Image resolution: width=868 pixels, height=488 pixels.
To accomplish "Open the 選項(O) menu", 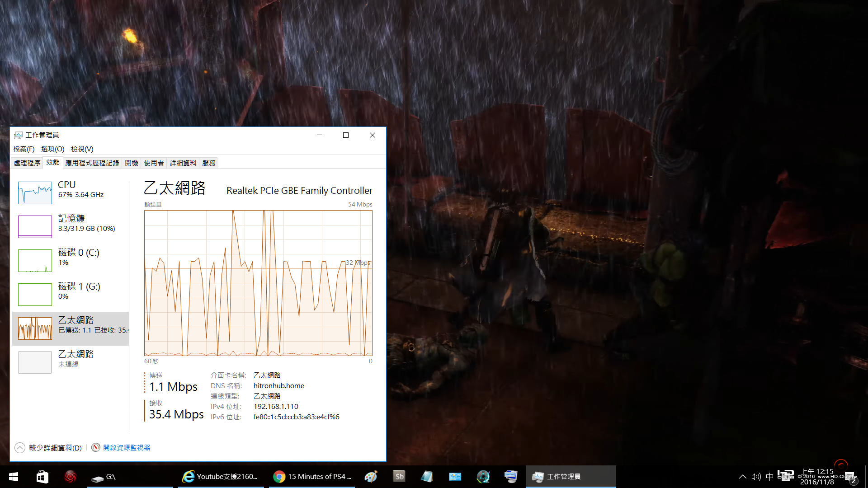I will point(53,149).
